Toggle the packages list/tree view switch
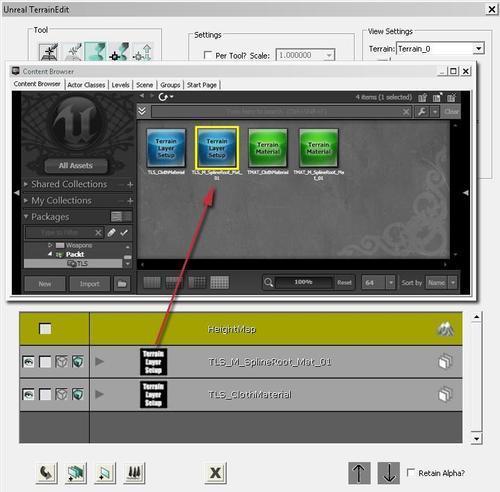Screen dimensions: 500x492 [x=121, y=217]
